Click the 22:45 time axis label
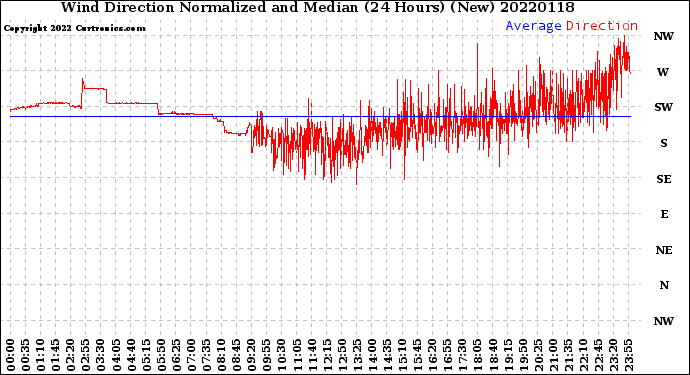 point(598,355)
